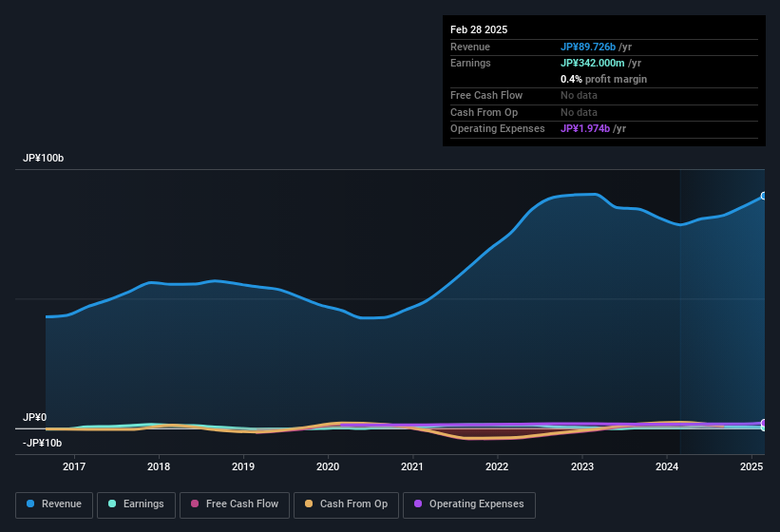Click the 2017 x-axis label

[x=74, y=466]
